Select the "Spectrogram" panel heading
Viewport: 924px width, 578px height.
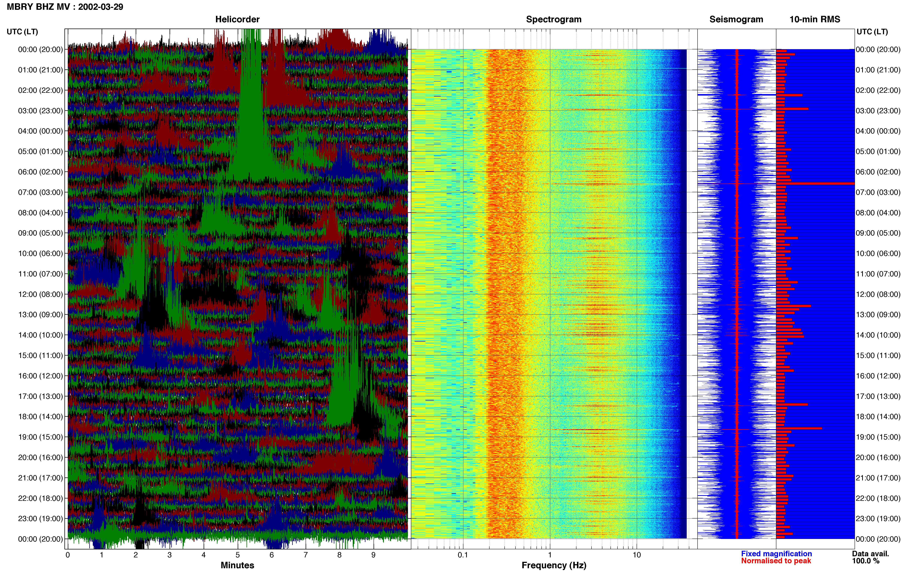pyautogui.click(x=554, y=20)
